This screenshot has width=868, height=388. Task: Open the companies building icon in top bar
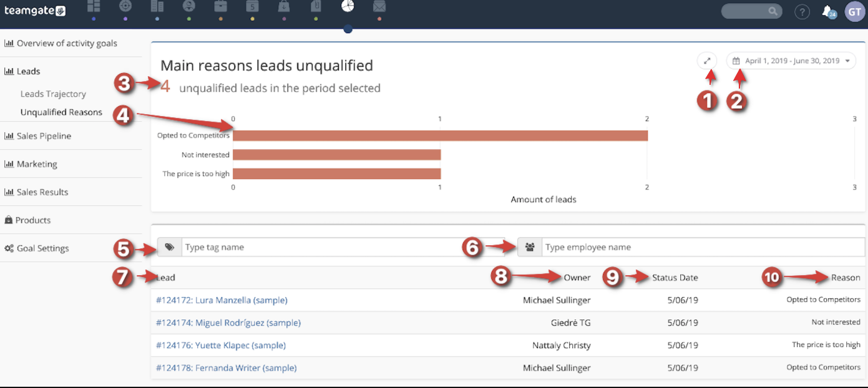(157, 6)
